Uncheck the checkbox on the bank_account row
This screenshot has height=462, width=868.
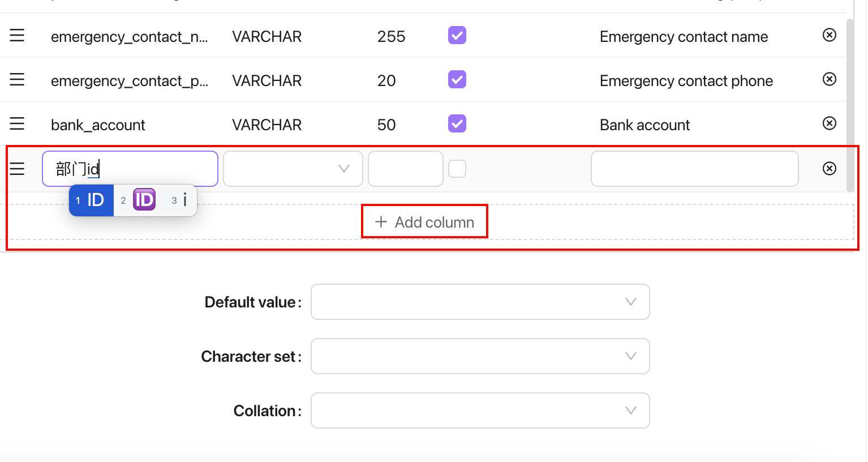tap(457, 123)
